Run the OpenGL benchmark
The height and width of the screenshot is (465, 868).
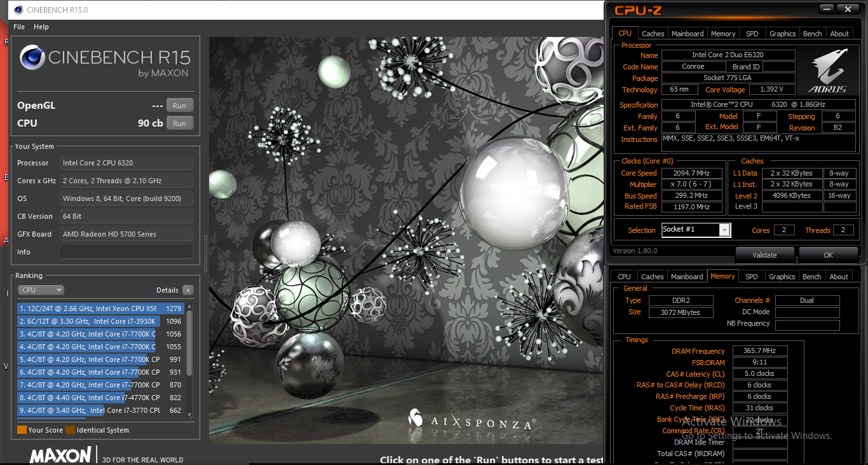coord(180,106)
